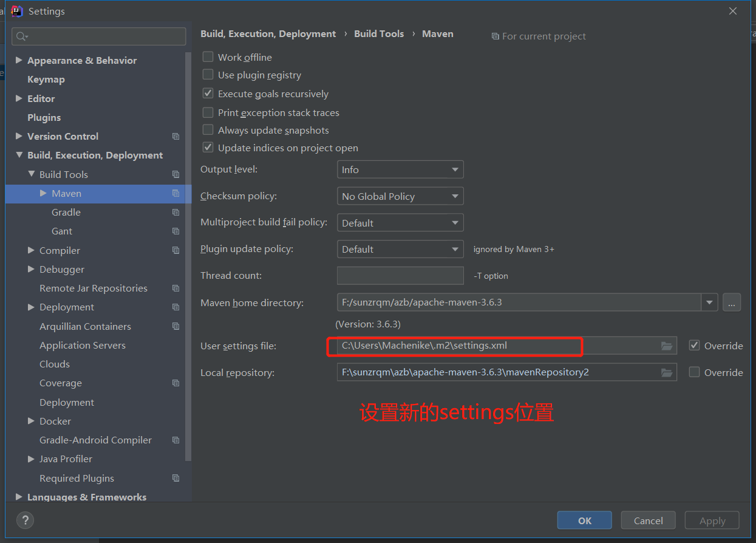Collapse the Build, Execution, Deployment section

(x=19, y=155)
